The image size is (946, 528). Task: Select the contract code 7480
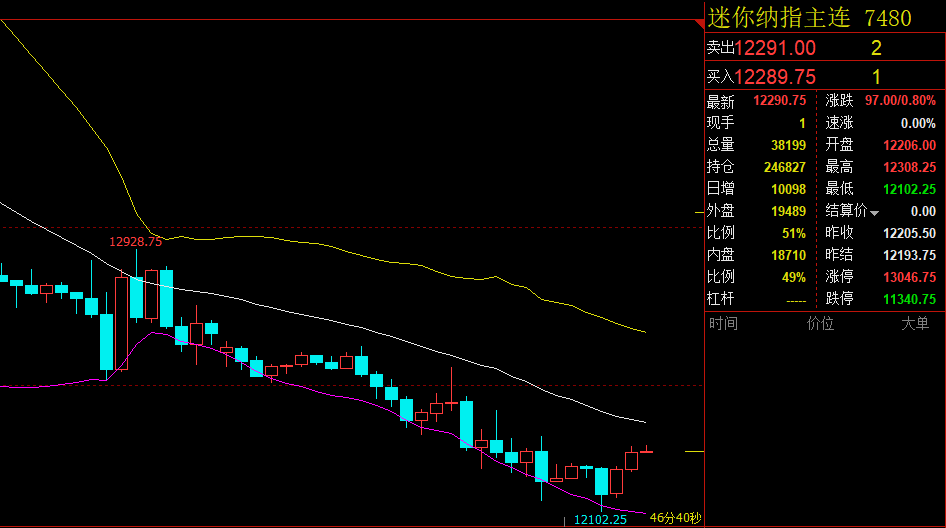click(x=887, y=18)
